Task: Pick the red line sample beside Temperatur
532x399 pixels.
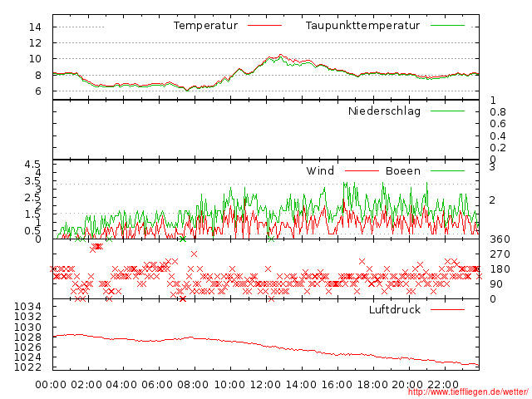Action: (264, 26)
